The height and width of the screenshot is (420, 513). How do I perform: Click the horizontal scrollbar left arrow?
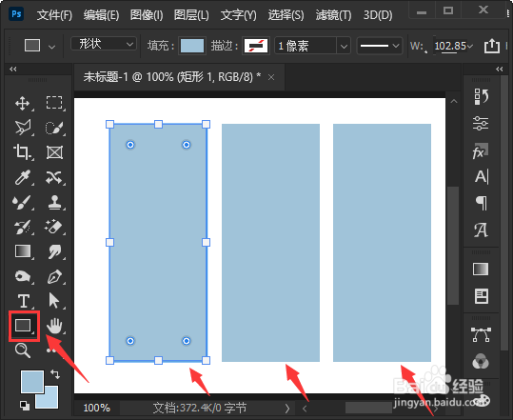coord(305,409)
